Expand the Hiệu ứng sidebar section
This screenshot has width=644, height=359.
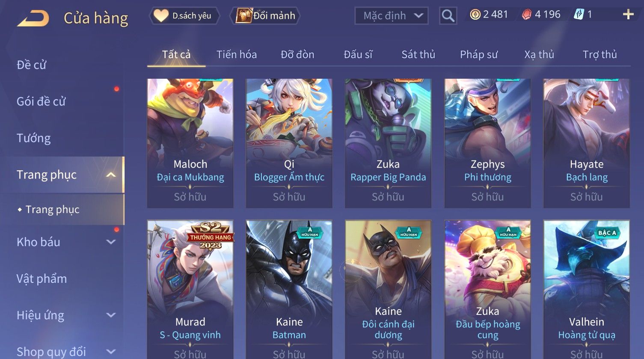coord(111,315)
